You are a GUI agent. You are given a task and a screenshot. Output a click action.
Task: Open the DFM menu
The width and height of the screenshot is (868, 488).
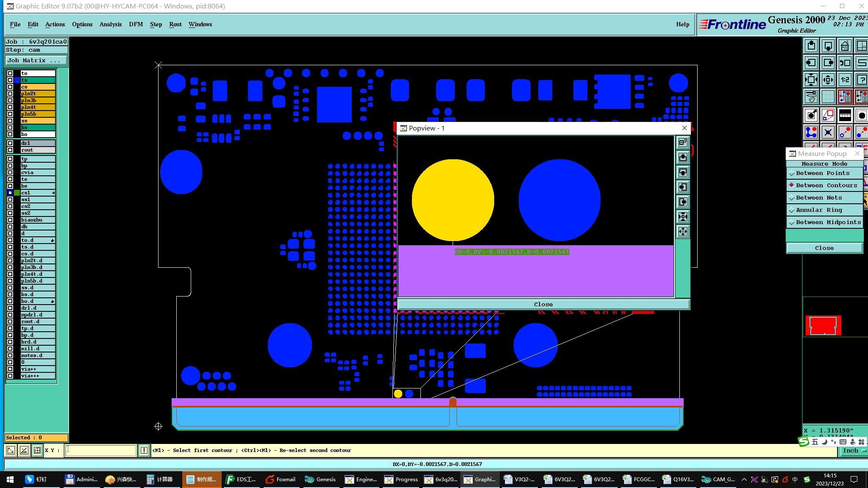pyautogui.click(x=136, y=24)
